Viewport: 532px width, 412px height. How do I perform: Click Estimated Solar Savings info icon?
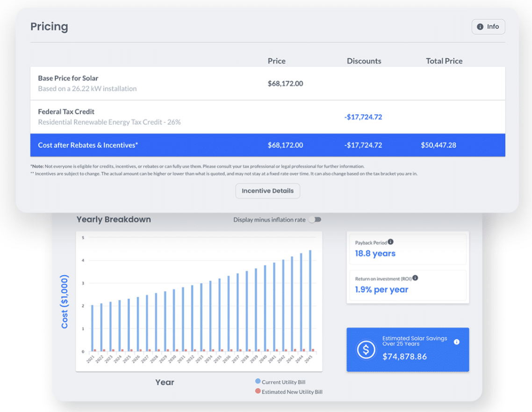[x=457, y=342]
